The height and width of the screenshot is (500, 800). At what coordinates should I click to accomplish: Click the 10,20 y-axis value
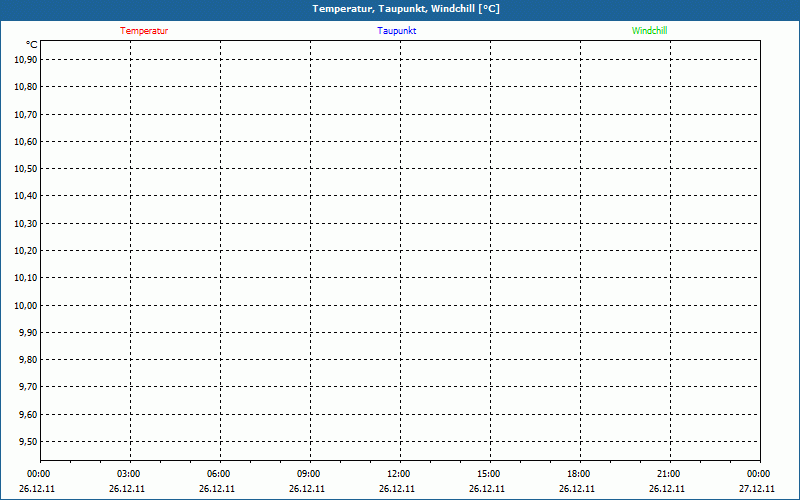[26, 251]
